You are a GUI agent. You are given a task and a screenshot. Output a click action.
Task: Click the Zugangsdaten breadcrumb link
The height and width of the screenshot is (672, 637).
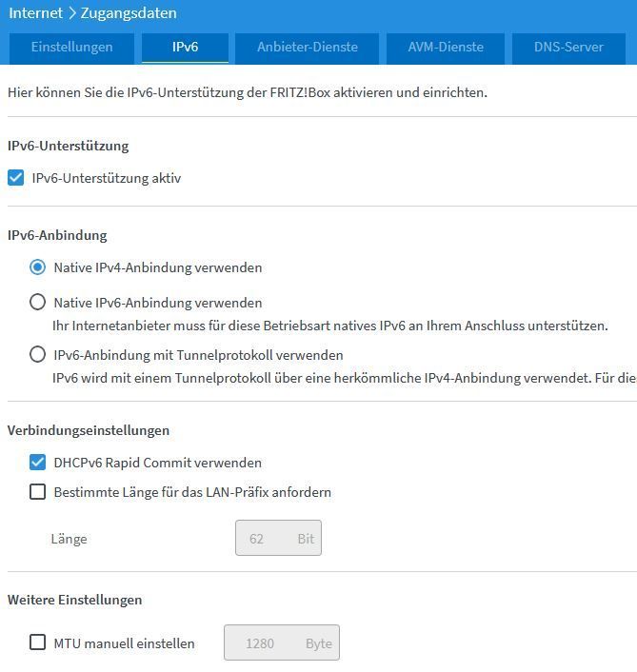129,13
